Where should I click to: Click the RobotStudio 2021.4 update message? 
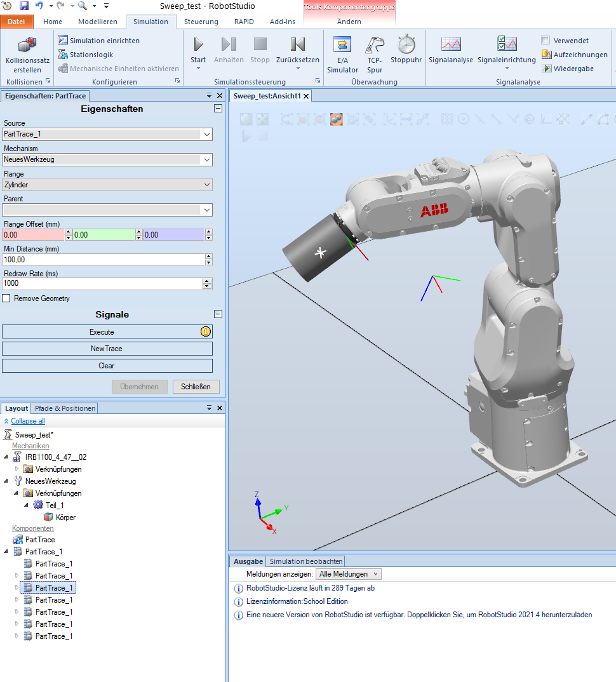[x=419, y=615]
